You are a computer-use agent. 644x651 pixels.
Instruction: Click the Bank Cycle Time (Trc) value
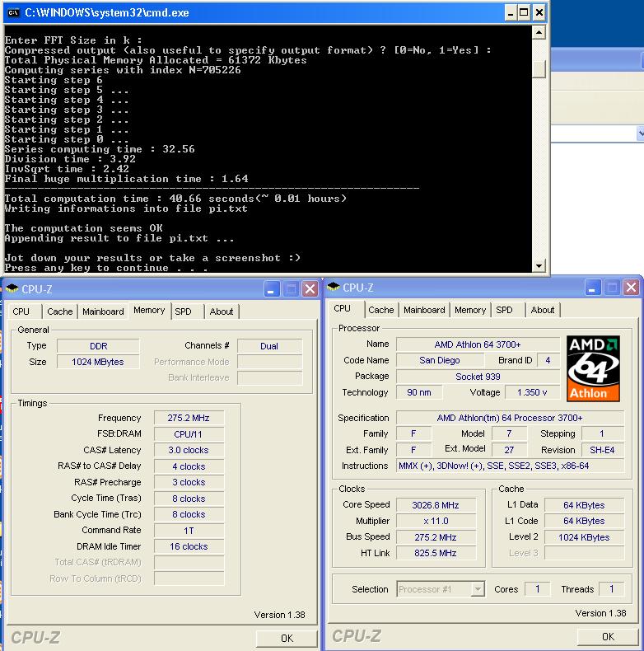point(189,514)
